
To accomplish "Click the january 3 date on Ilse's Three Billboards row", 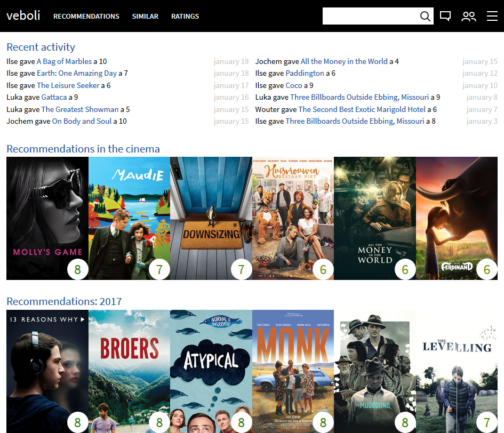I will click(482, 122).
